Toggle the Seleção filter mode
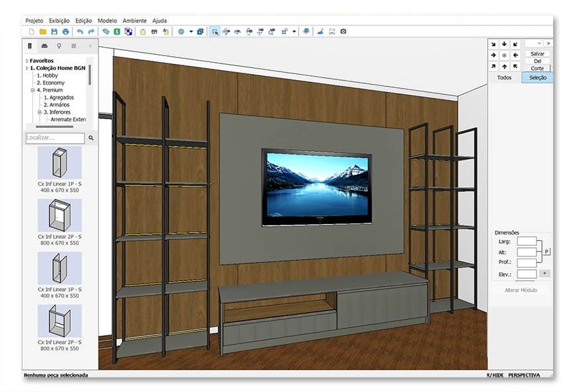575x392 pixels. pyautogui.click(x=537, y=77)
